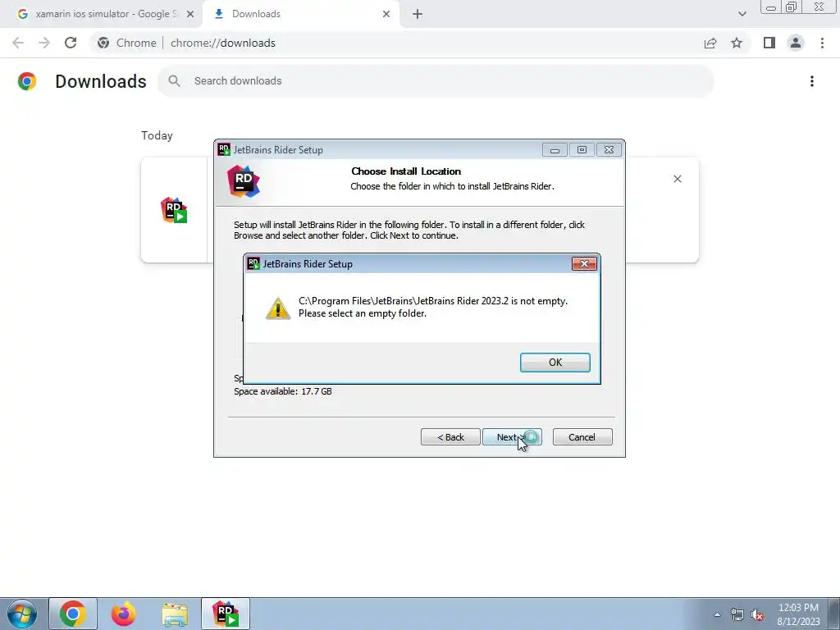Click the yellow warning triangle icon
The width and height of the screenshot is (840, 630).
[278, 308]
